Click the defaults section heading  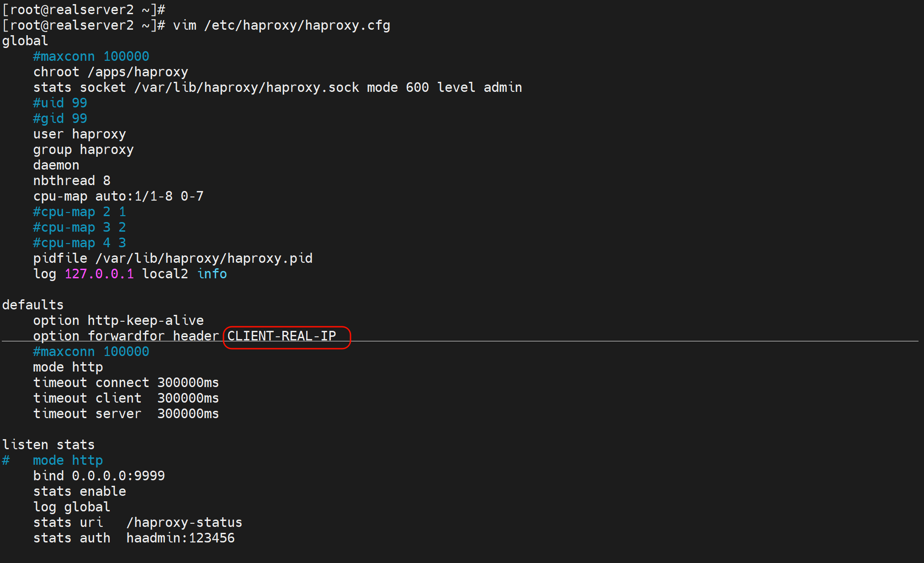[x=33, y=305]
